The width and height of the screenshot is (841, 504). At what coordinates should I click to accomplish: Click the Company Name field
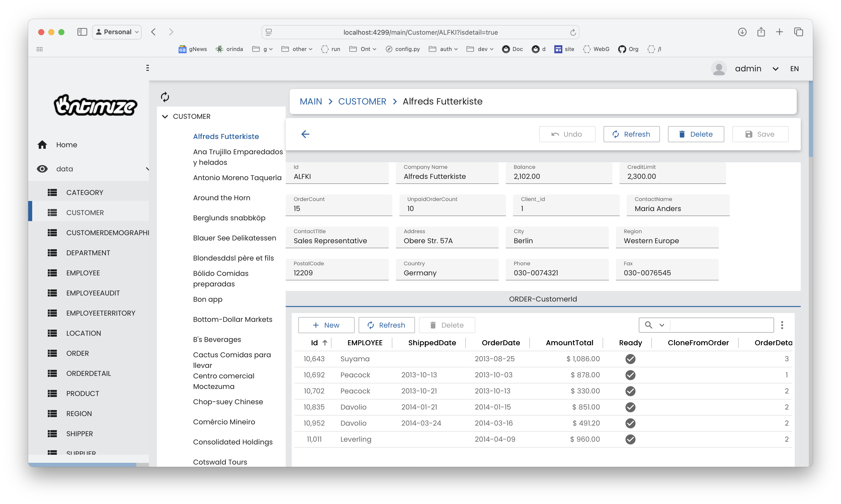click(x=447, y=173)
